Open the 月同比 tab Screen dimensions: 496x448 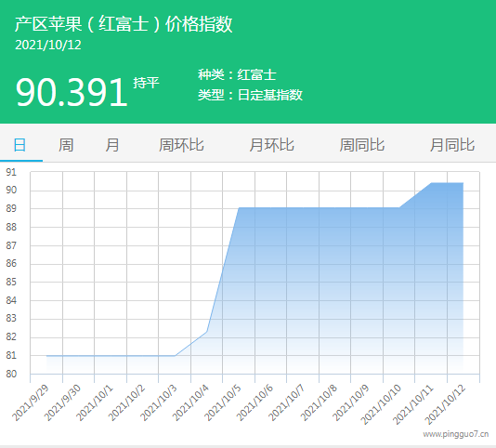tap(452, 145)
